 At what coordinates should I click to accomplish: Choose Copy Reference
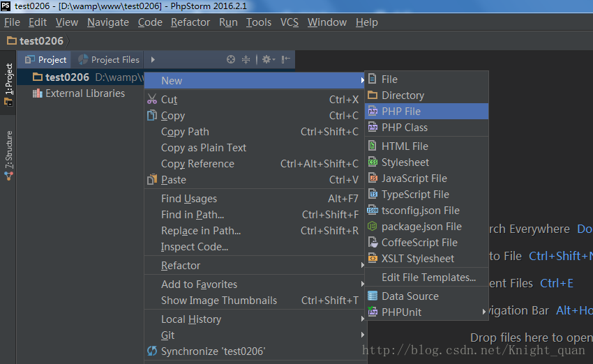pos(254,164)
